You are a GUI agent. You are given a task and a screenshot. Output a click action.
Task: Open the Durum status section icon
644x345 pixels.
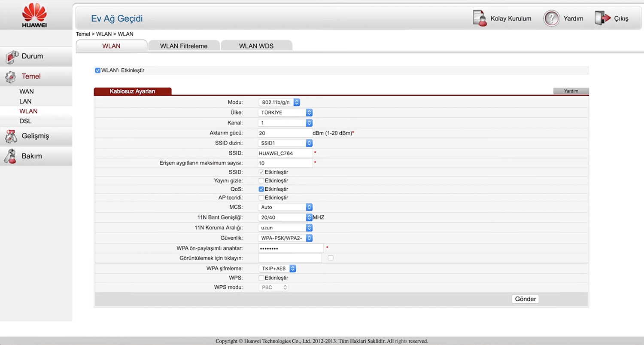point(12,57)
